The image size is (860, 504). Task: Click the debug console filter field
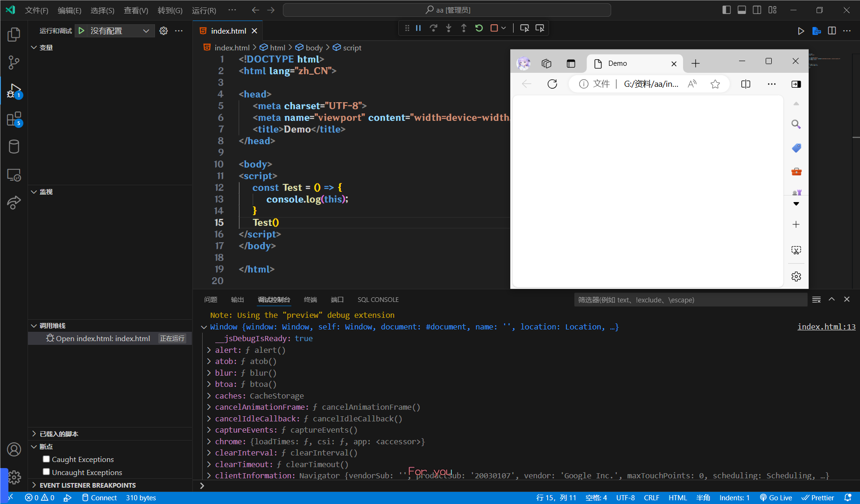pos(690,300)
